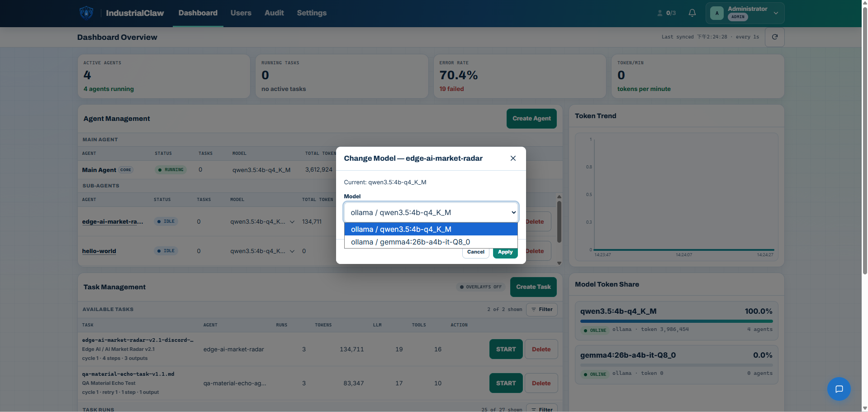
Task: Click the Create Task button
Action: coord(533,287)
